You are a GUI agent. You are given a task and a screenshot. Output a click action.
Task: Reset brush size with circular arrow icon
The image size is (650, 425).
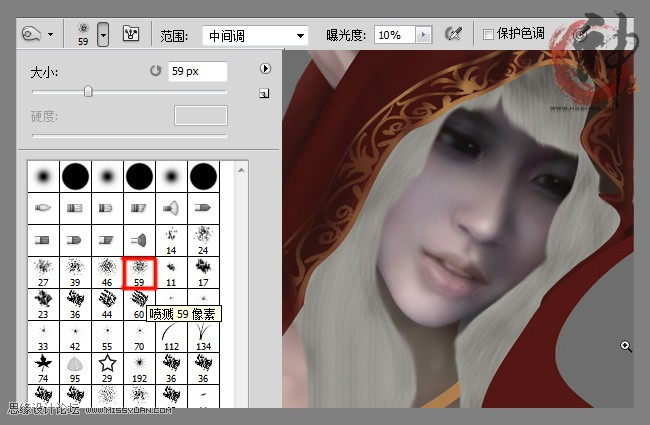coord(155,71)
